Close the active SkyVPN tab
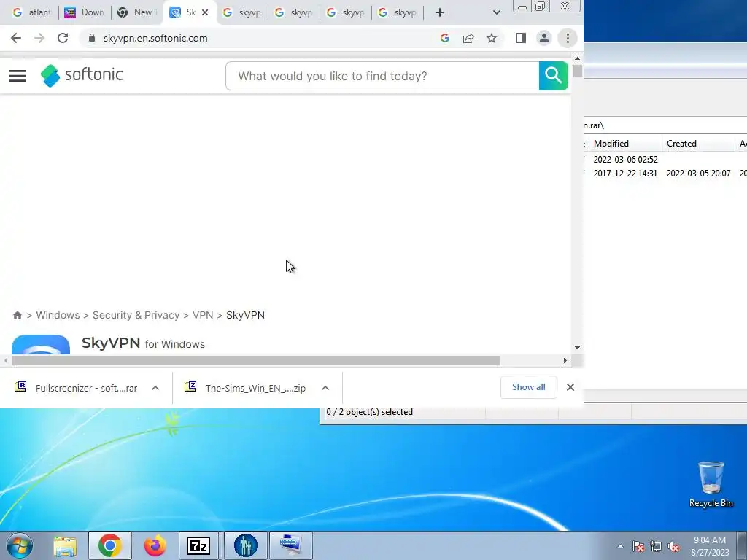Image resolution: width=747 pixels, height=560 pixels. coord(205,12)
